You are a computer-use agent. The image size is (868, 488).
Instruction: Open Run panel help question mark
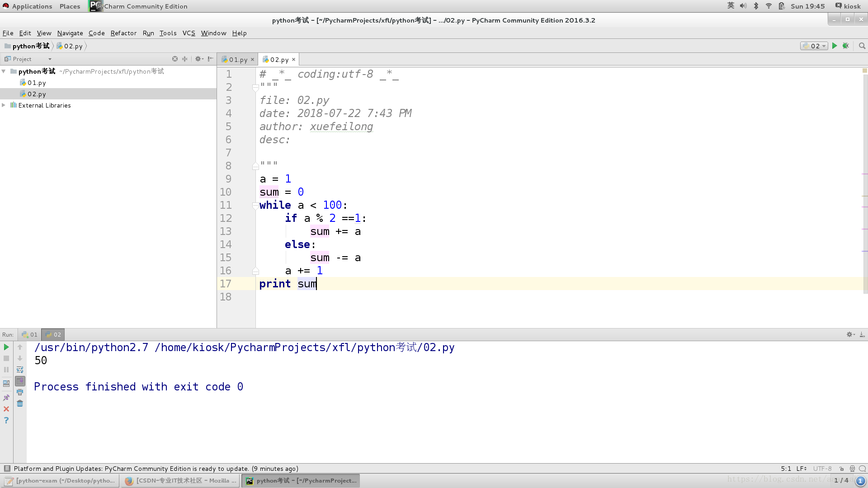[x=6, y=420]
